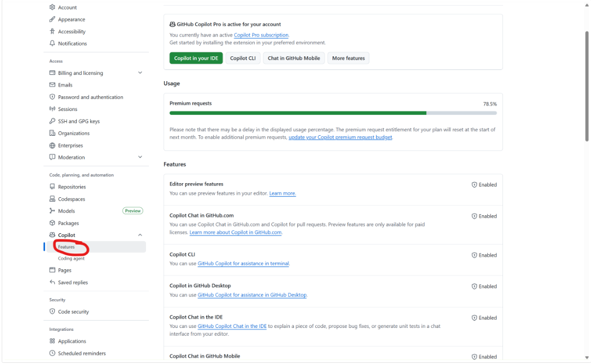Click the Enterprises globe icon

52,145
